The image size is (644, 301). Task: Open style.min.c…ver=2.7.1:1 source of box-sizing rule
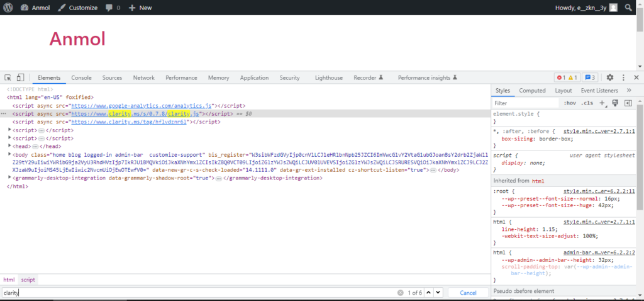point(599,131)
